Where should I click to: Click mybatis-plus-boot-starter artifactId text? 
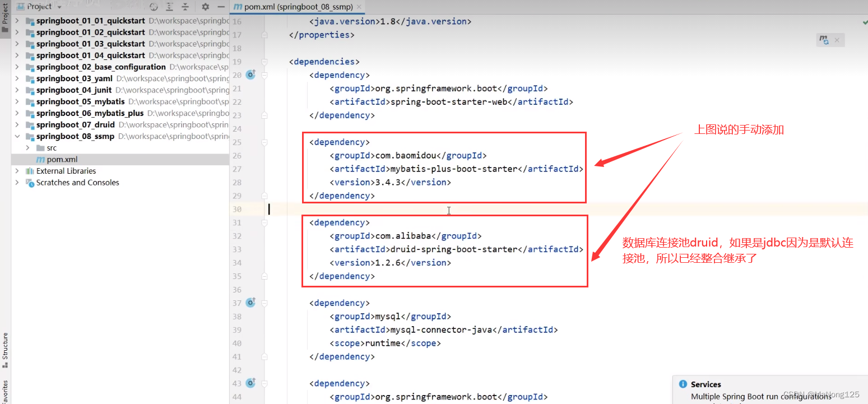click(x=454, y=169)
